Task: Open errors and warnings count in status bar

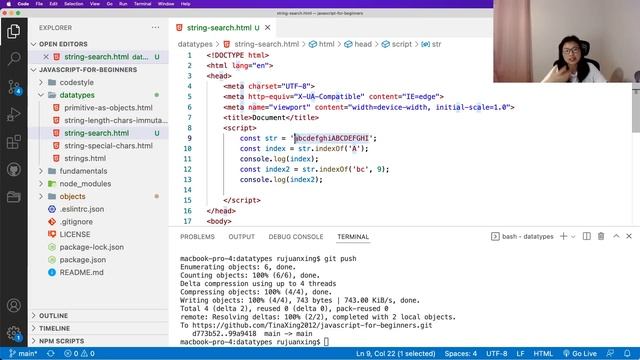Action: (x=79, y=353)
